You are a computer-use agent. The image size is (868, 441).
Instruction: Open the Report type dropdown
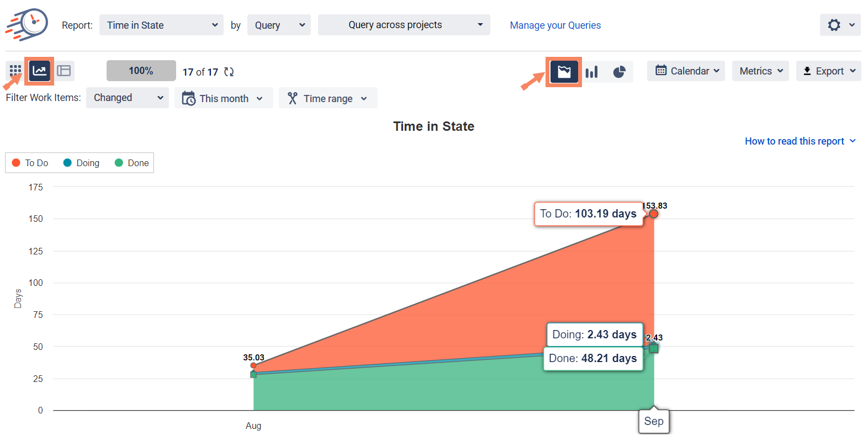[161, 25]
